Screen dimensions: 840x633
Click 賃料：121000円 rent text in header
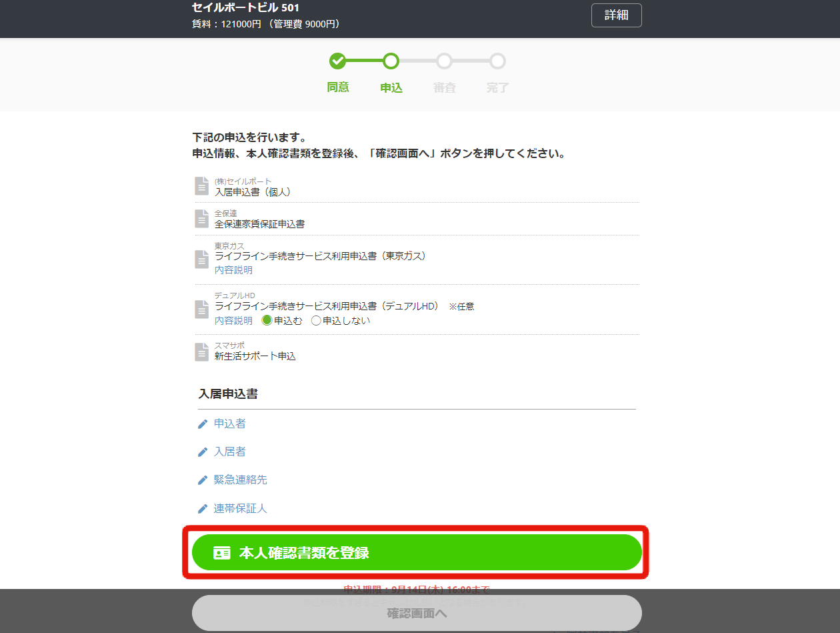(x=226, y=24)
